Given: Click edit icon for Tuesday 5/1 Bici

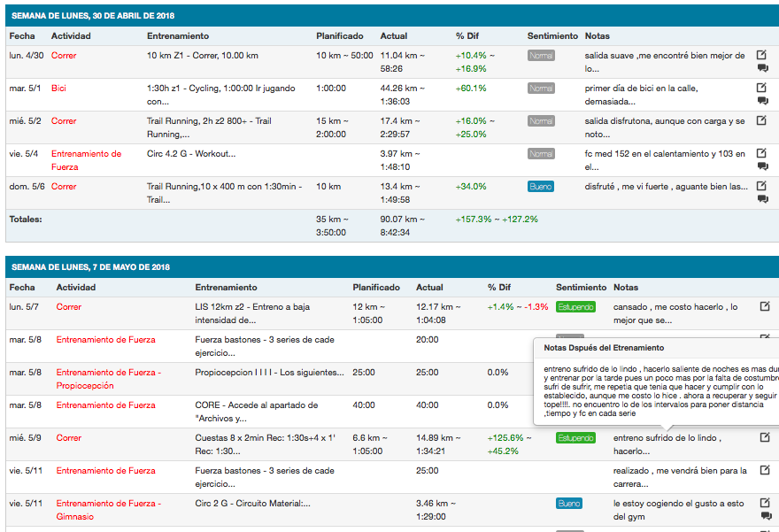Looking at the screenshot, I should 762,88.
